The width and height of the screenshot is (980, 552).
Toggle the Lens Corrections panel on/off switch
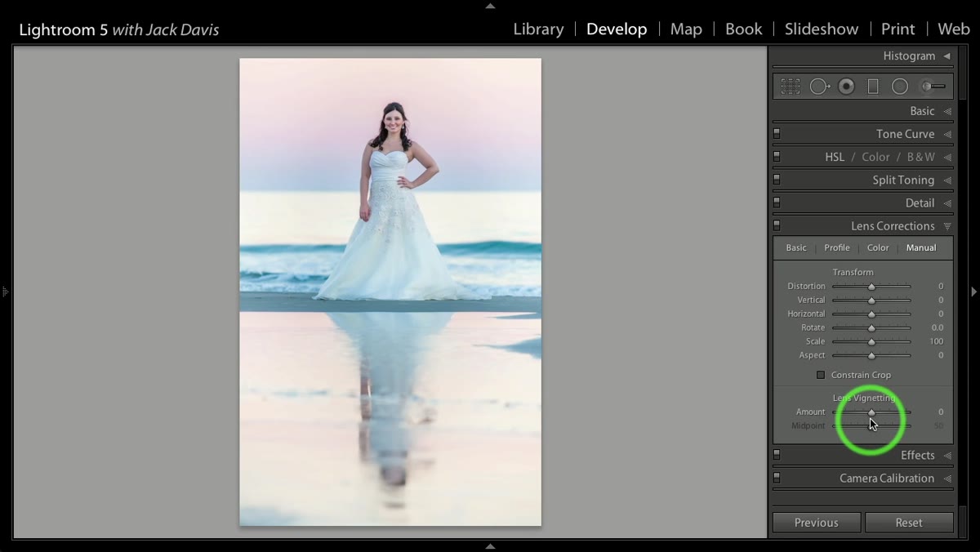777,225
